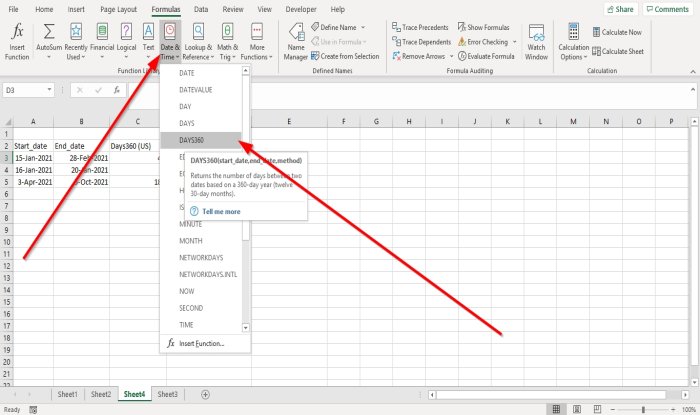Viewport: 700px width, 415px height.
Task: Click the Name Box showing D3
Action: pyautogui.click(x=24, y=90)
